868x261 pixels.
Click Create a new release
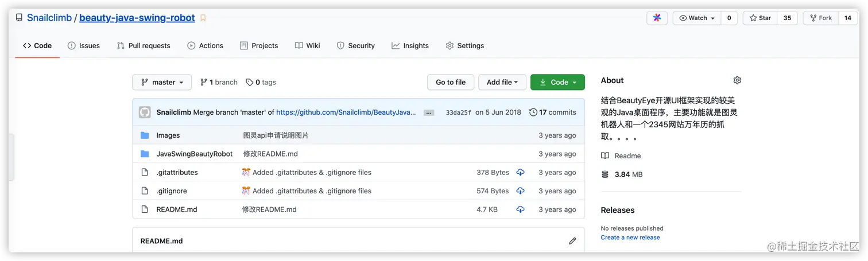pos(630,237)
